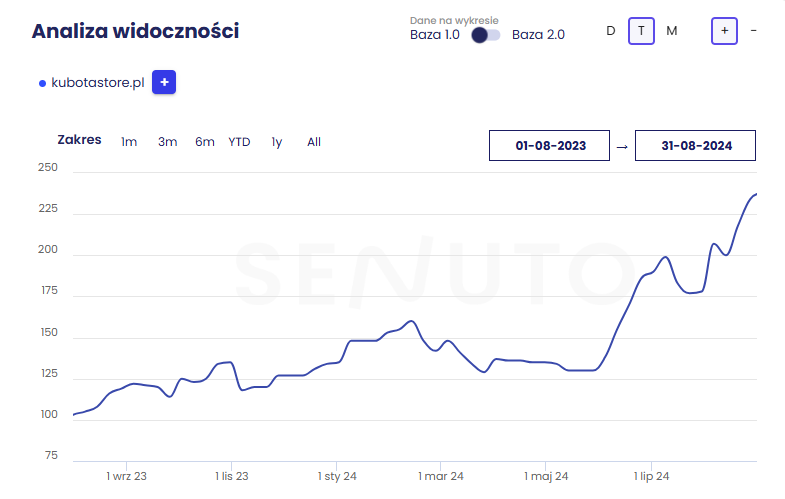Open the start date 01-08-2023 picker
This screenshot has height=499, width=785.
549,145
